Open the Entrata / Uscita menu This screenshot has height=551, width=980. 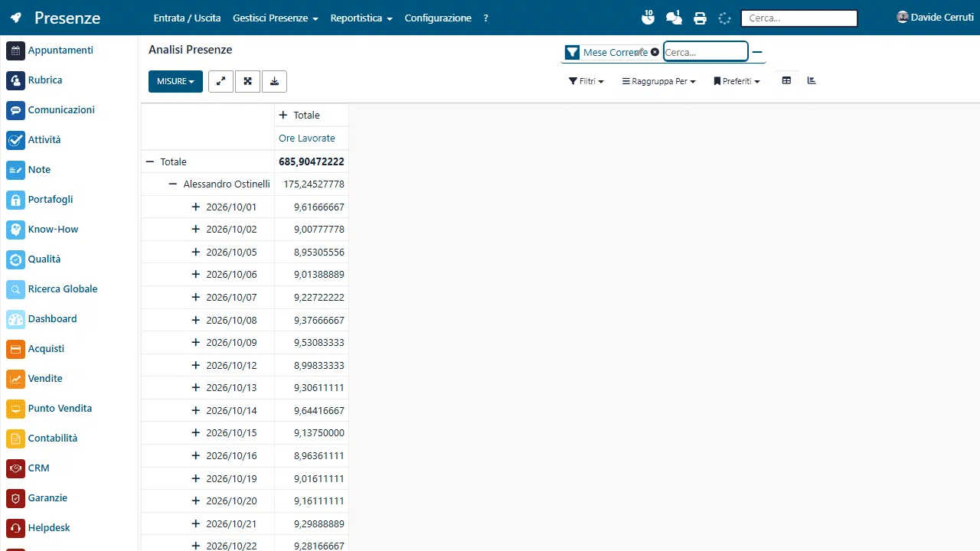[x=187, y=18]
